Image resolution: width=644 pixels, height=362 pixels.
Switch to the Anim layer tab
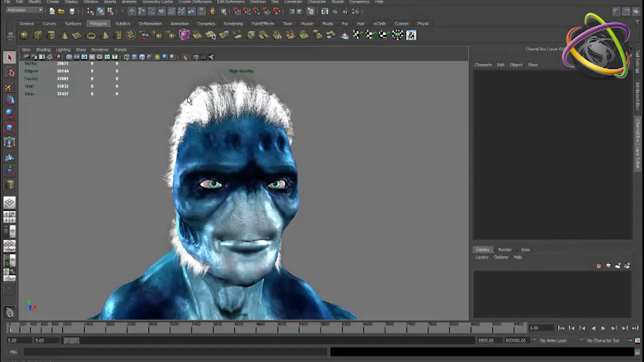click(x=525, y=250)
